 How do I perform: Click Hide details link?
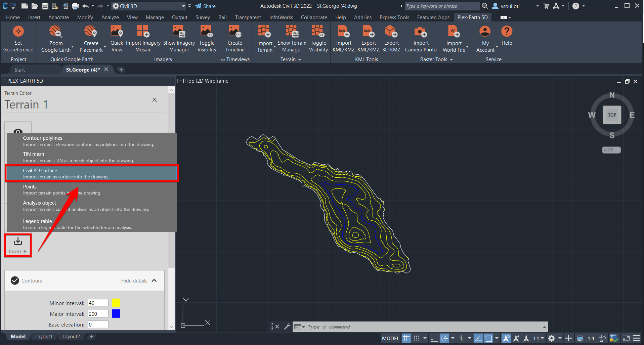click(x=134, y=281)
